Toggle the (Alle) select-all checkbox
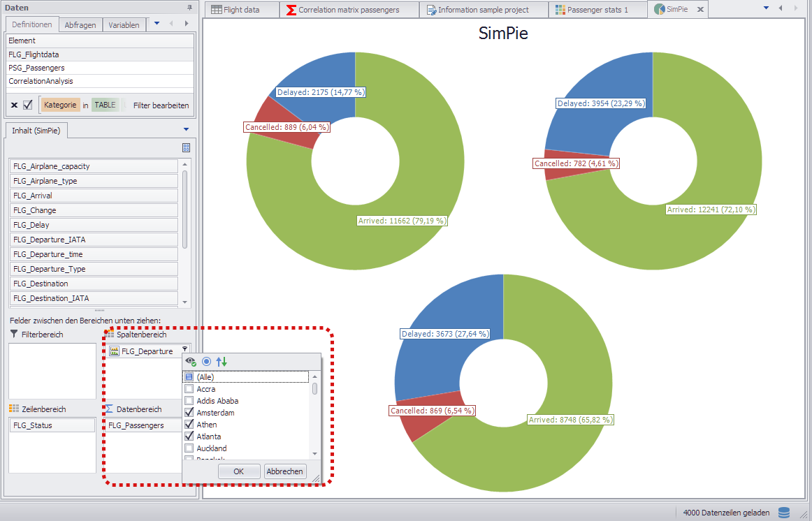The image size is (812, 521). click(x=189, y=377)
